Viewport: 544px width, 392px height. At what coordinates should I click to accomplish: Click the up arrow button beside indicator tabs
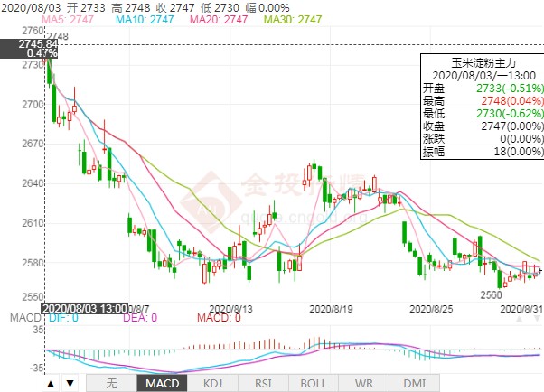point(51,383)
